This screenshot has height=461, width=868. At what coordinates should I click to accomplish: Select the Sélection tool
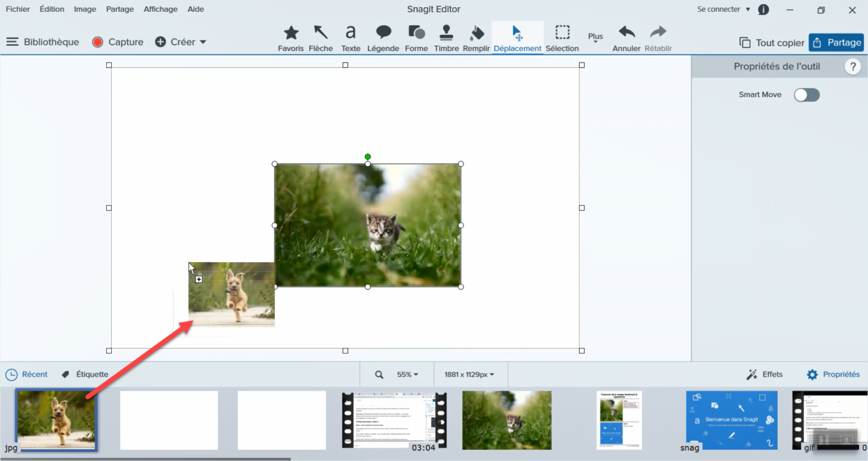click(562, 38)
